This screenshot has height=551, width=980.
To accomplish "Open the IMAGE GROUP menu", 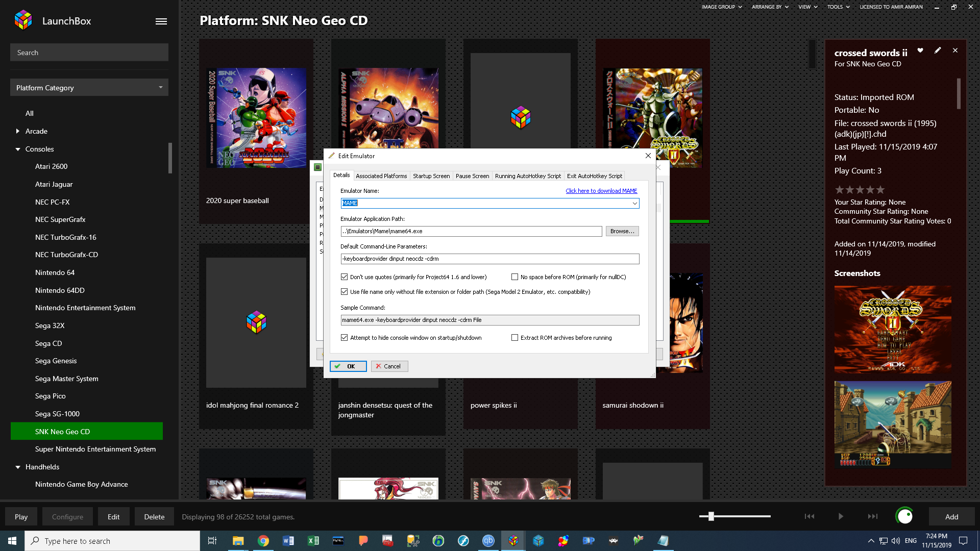I will [722, 7].
